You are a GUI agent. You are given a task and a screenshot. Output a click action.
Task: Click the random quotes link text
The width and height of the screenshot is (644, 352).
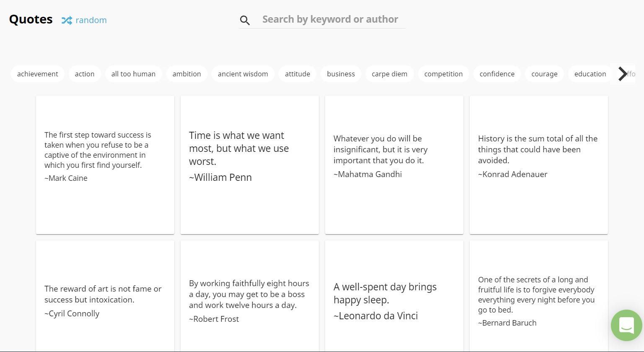(91, 20)
